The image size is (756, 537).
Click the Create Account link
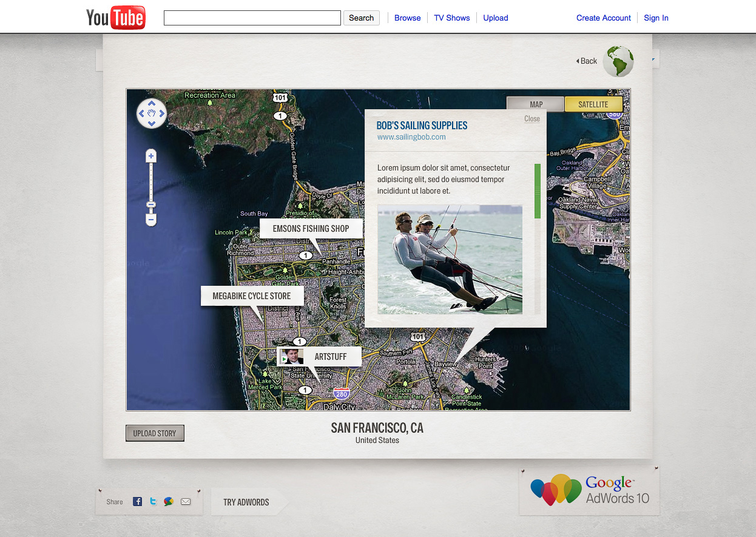point(604,18)
